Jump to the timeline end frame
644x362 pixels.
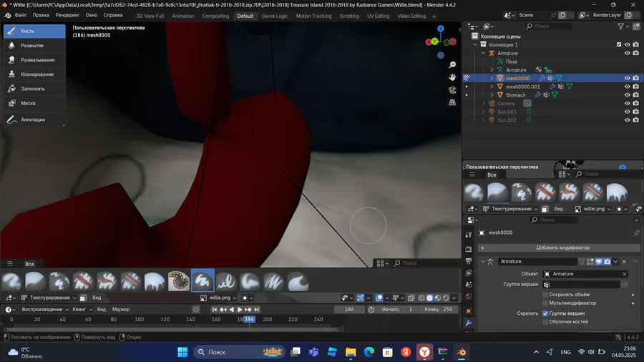click(256, 310)
